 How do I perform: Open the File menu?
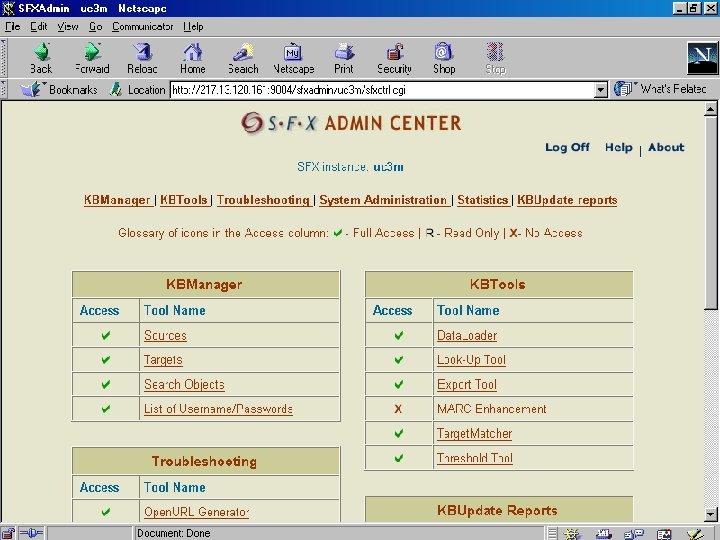click(x=12, y=27)
